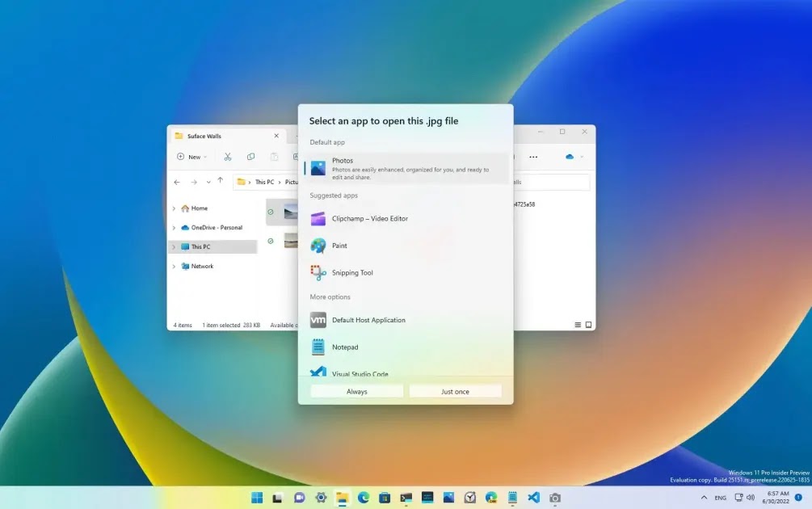This screenshot has width=812, height=509.
Task: Click the Copy icon in Explorer toolbar
Action: click(250, 157)
